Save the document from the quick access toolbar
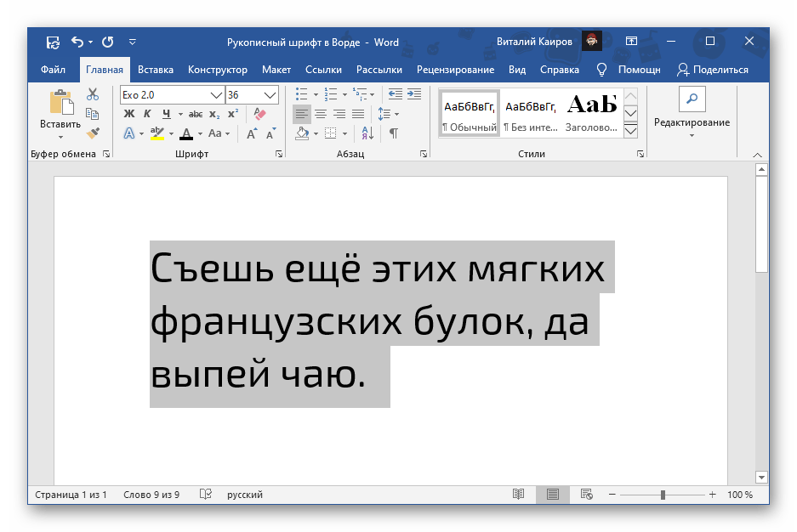 click(53, 42)
